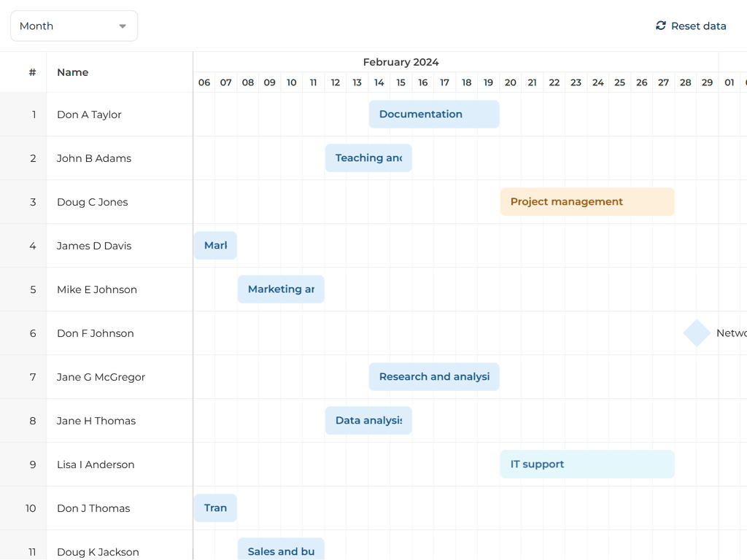This screenshot has width=747, height=560.
Task: Click the February 2024 month header
Action: tap(400, 62)
